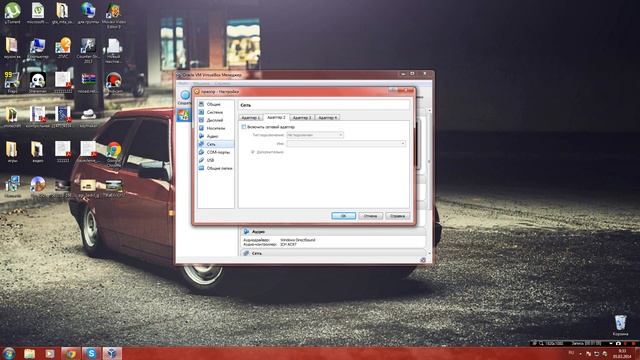The height and width of the screenshot is (360, 640).
Task: Switch to the Адаптер 2 tab
Action: pos(276,117)
